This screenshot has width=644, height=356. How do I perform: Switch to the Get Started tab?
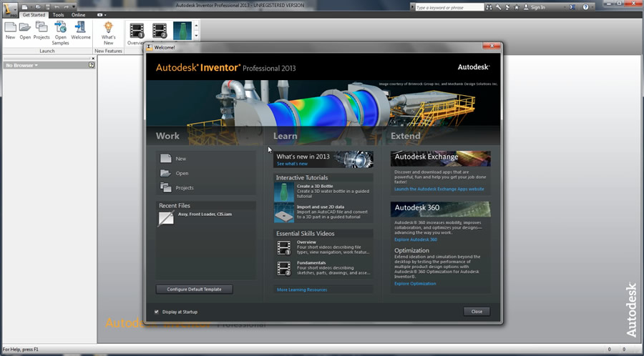coord(34,15)
